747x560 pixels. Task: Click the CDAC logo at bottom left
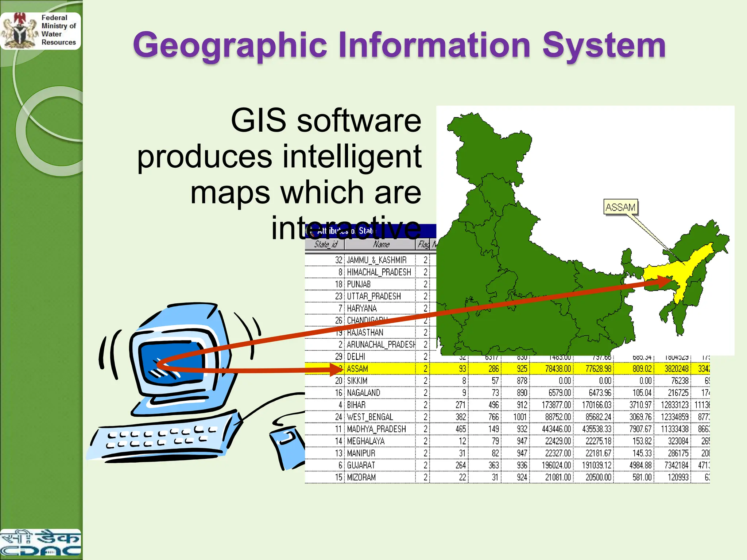coord(40,543)
